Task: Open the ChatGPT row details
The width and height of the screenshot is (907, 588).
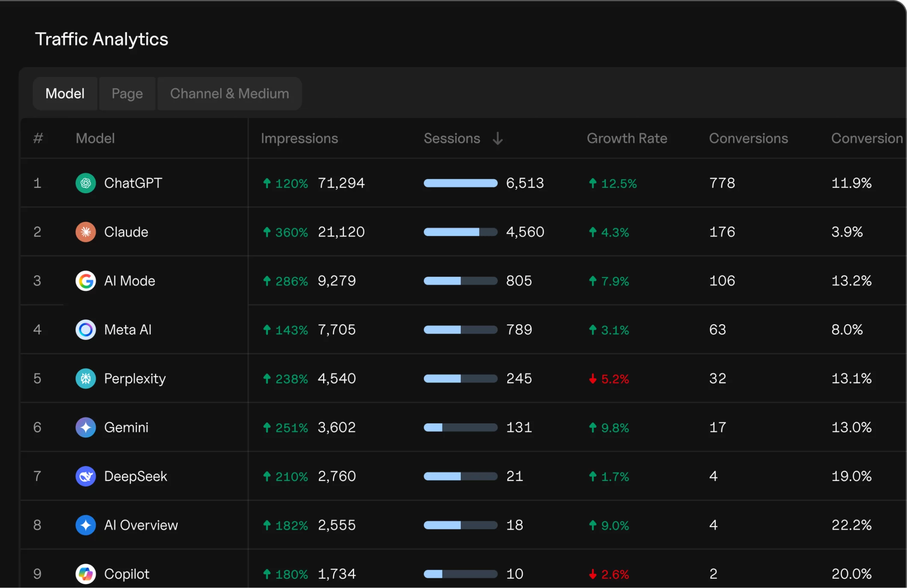Action: pos(133,183)
